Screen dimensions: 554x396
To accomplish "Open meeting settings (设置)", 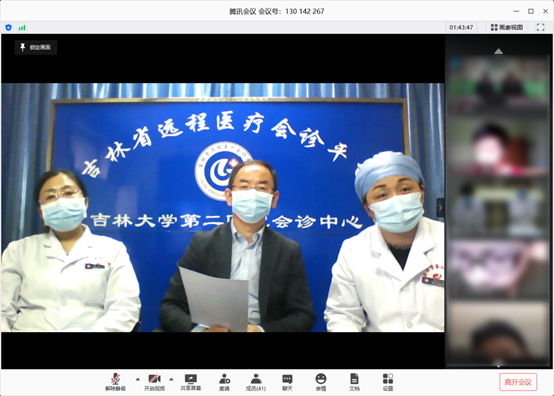I will [x=388, y=382].
